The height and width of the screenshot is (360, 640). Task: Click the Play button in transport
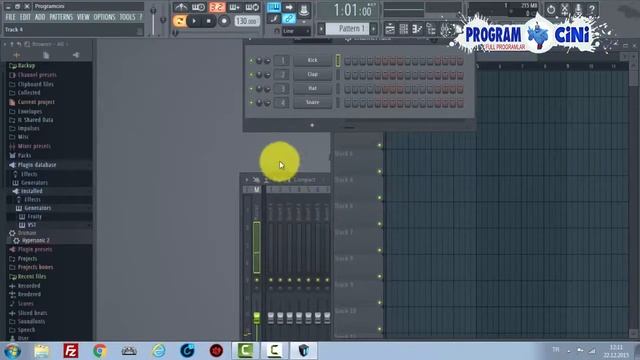click(194, 21)
